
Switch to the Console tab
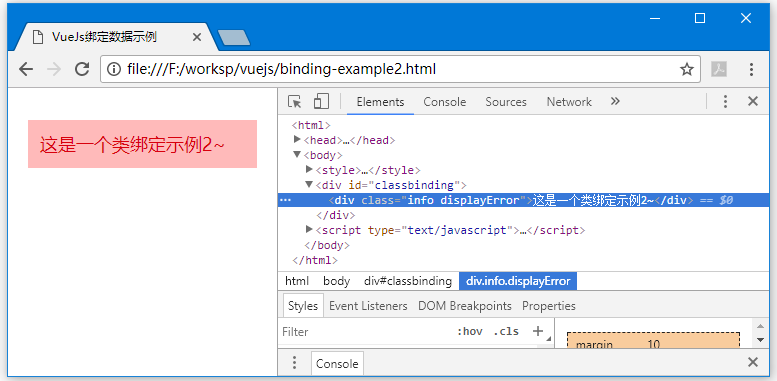[444, 102]
